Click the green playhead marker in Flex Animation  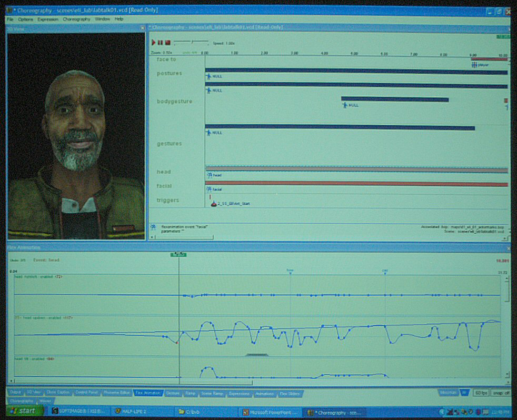pos(179,254)
